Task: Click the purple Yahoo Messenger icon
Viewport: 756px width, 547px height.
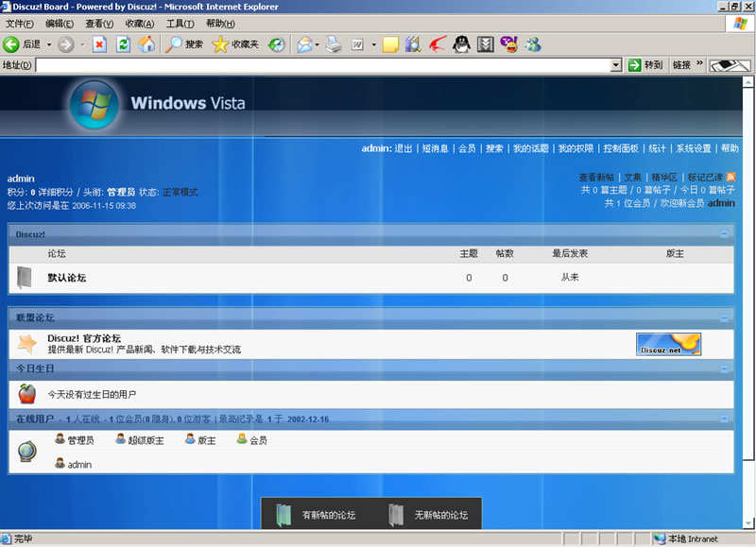Action: point(508,44)
